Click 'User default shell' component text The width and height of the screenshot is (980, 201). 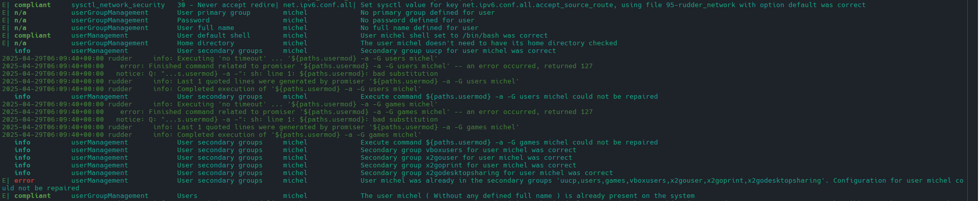(x=214, y=36)
